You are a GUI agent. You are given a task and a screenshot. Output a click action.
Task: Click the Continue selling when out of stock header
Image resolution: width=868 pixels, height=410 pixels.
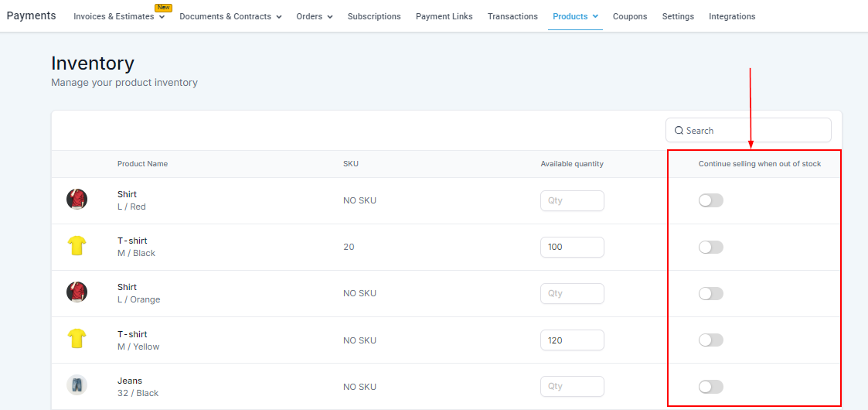click(x=760, y=164)
